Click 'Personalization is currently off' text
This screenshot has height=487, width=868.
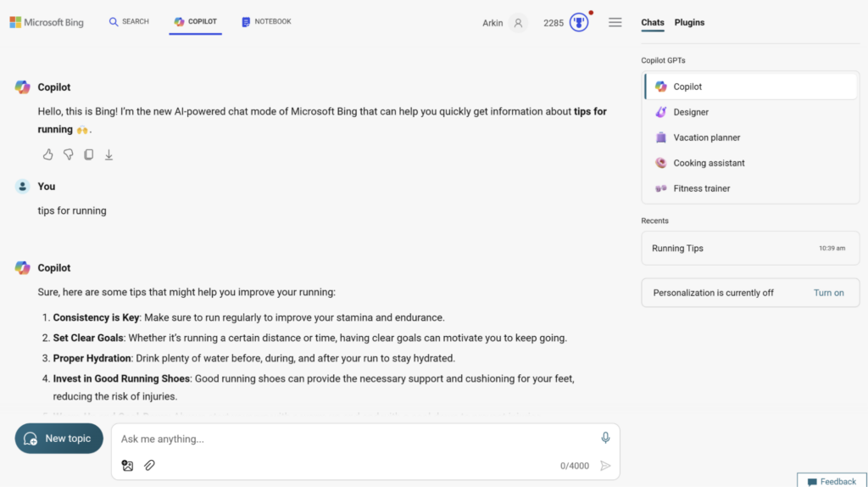click(714, 293)
